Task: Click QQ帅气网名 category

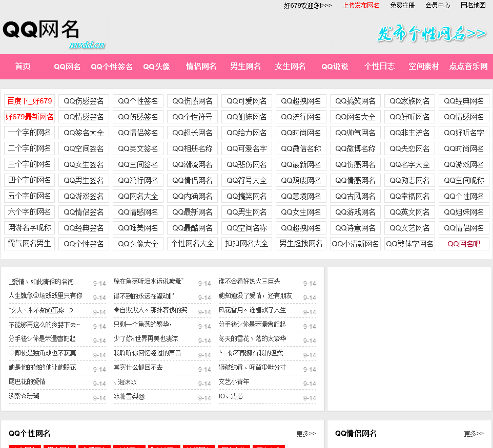Action: coord(355,133)
